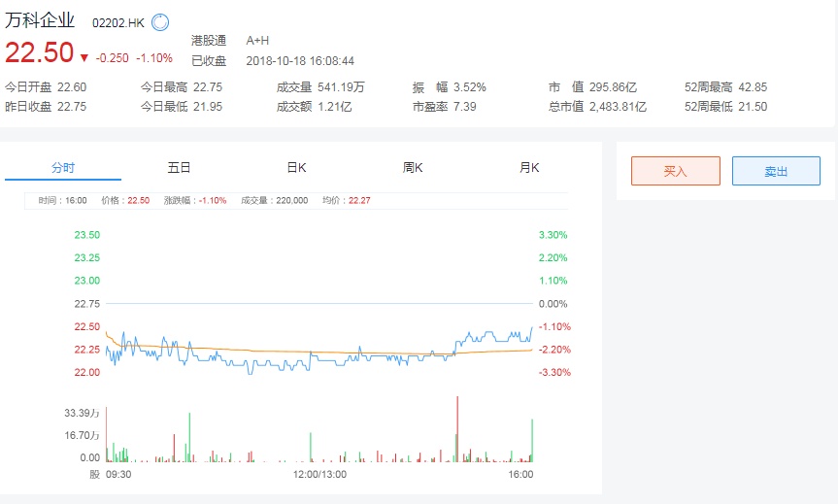Click the 52周最高 value 42.85
This screenshot has width=838, height=504.
pyautogui.click(x=753, y=86)
